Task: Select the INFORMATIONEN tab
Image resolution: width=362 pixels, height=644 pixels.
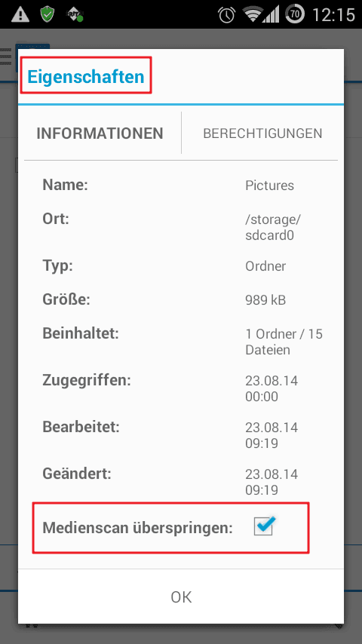Action: coord(100,133)
